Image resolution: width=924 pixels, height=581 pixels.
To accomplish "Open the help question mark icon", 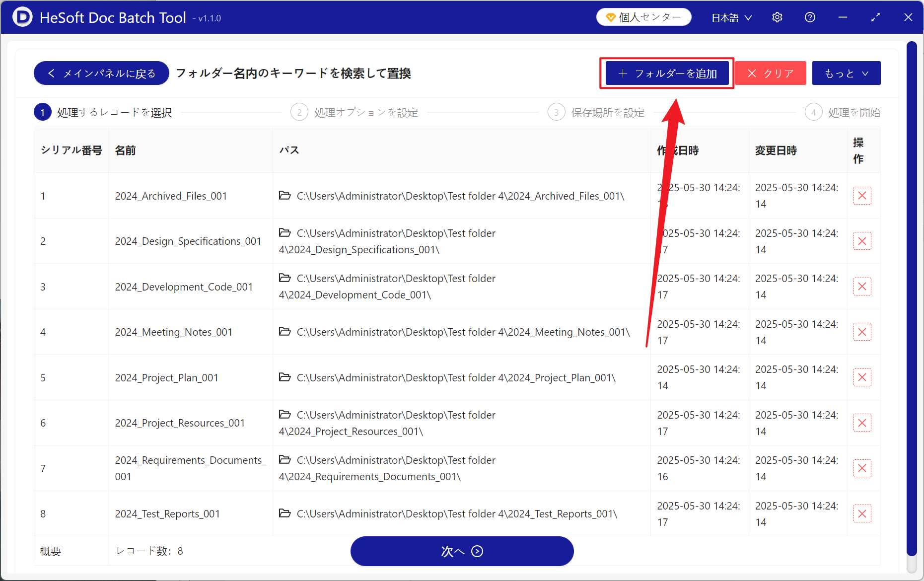I will point(810,17).
